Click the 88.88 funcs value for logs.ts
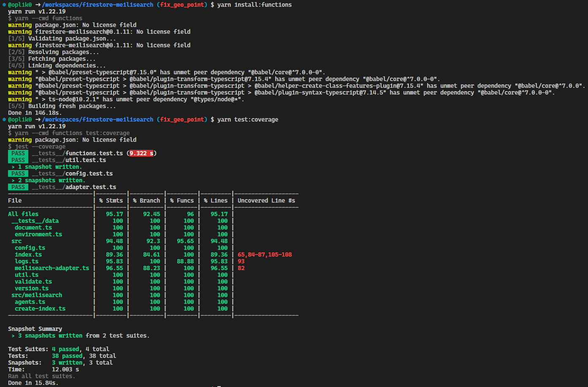 185,261
